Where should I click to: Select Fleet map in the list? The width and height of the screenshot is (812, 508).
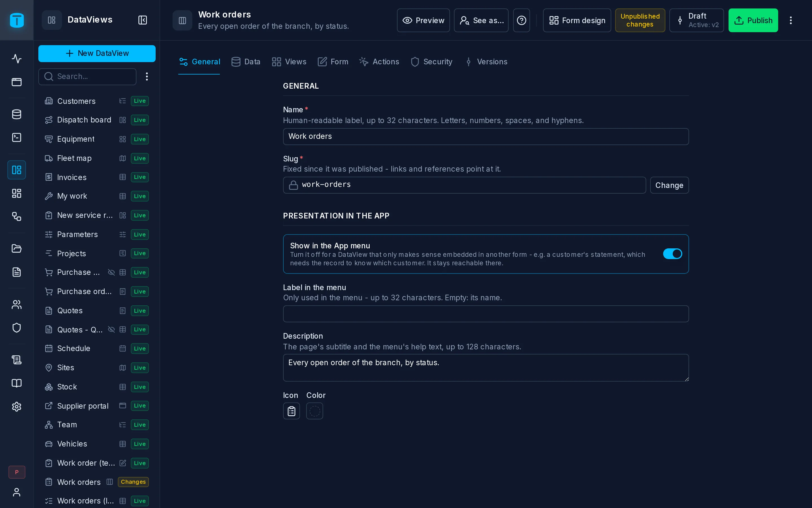[x=97, y=158]
